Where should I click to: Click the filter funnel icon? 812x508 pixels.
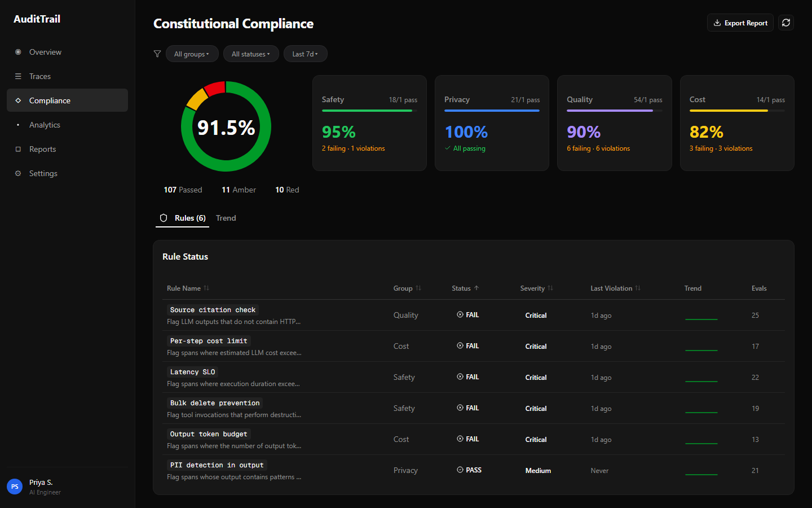tap(157, 54)
